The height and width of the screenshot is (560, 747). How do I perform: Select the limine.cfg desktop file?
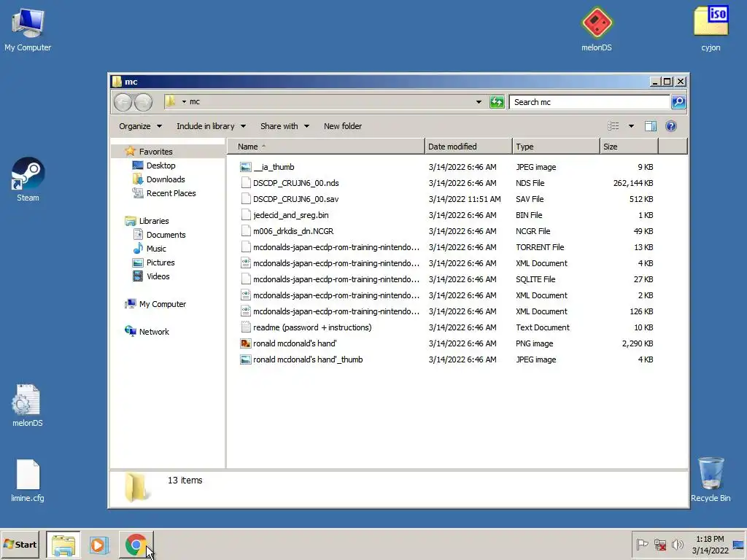pos(28,481)
